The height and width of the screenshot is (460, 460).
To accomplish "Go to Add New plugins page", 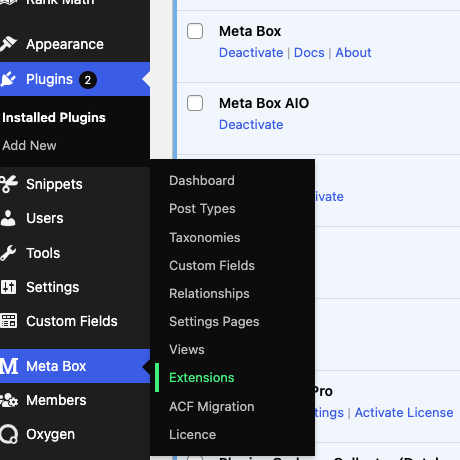I will coord(29,146).
